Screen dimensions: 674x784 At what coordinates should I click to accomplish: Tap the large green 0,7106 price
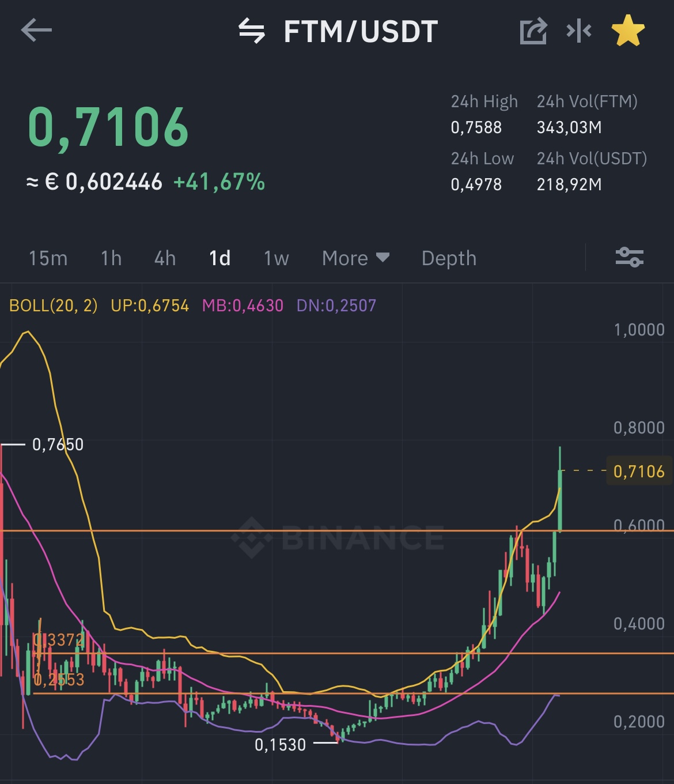(x=108, y=127)
